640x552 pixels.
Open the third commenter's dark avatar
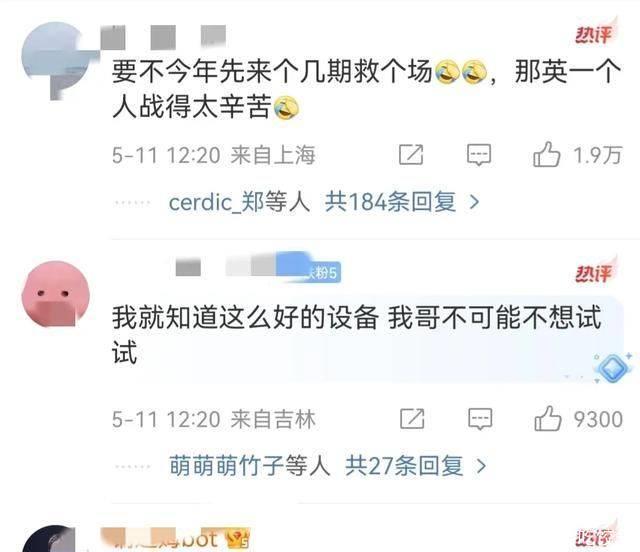tap(49, 539)
